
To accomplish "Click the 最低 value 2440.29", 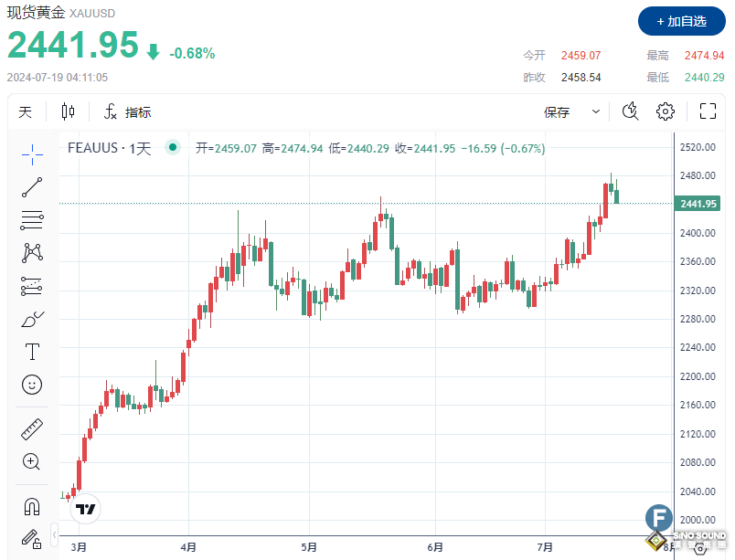I will pos(704,78).
